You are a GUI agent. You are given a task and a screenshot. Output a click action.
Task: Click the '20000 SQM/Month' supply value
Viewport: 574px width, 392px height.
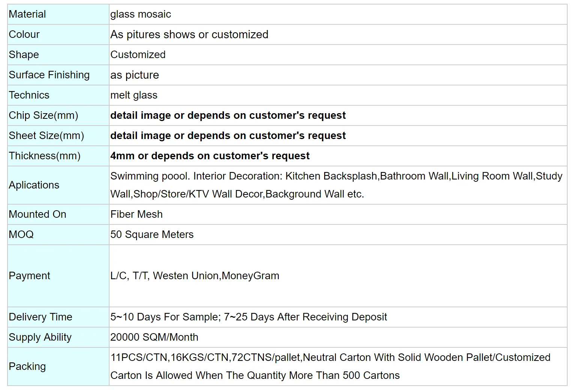click(154, 337)
